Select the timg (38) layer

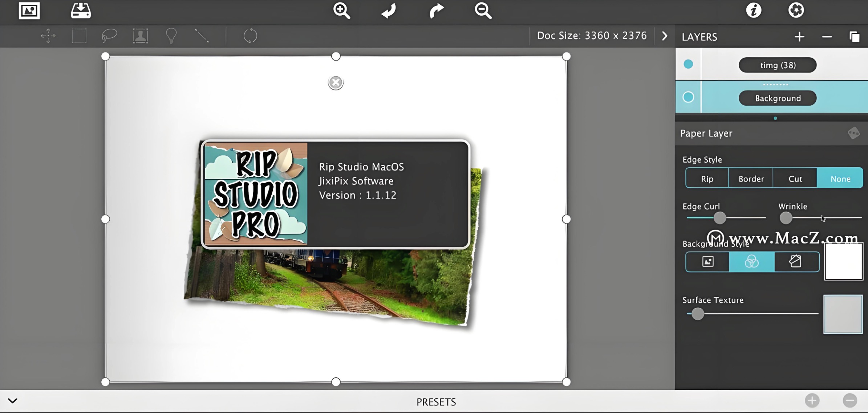(778, 65)
